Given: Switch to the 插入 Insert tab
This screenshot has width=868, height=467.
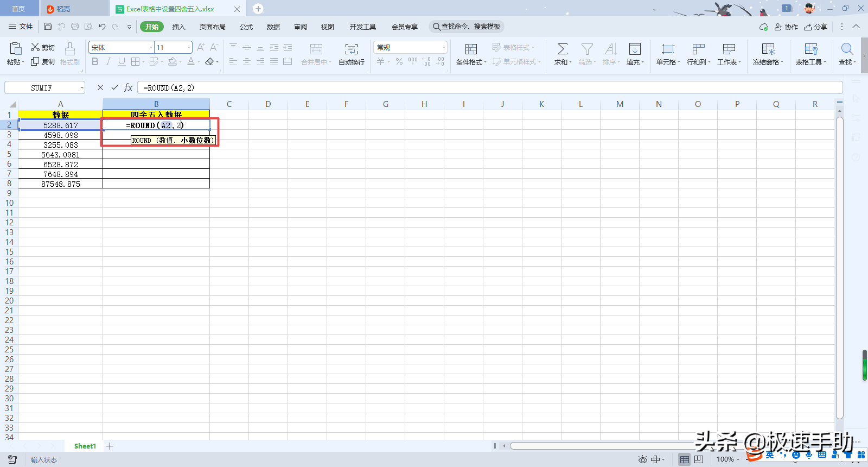Looking at the screenshot, I should [178, 27].
